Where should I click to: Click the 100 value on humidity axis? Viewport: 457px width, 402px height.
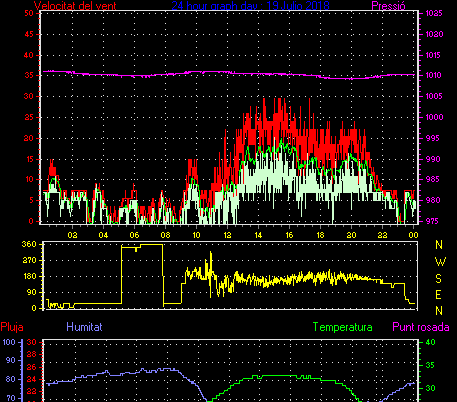click(x=9, y=342)
